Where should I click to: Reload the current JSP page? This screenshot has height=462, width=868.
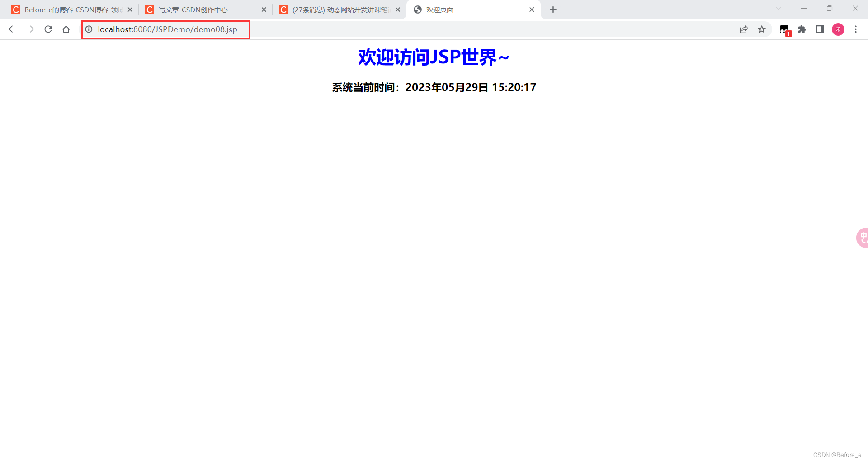pyautogui.click(x=48, y=29)
